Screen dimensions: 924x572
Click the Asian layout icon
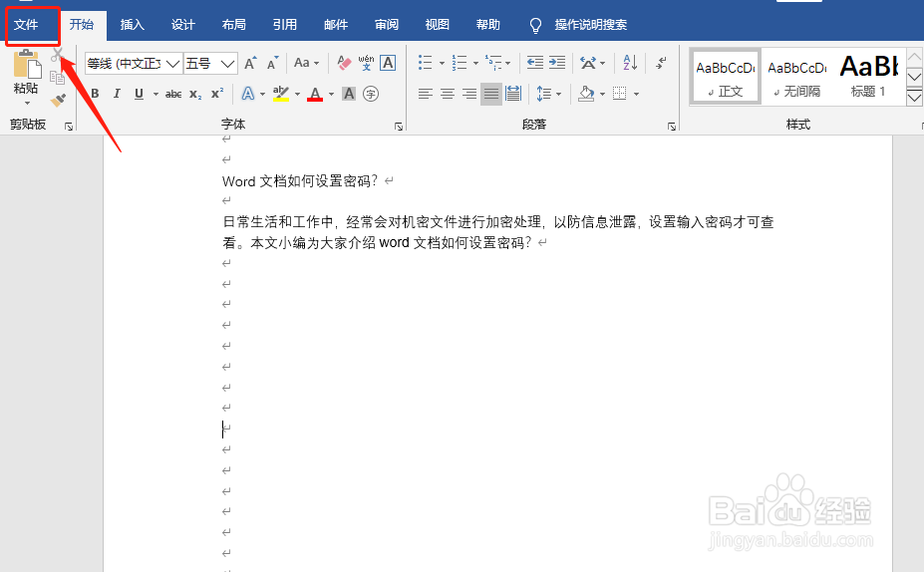[588, 63]
